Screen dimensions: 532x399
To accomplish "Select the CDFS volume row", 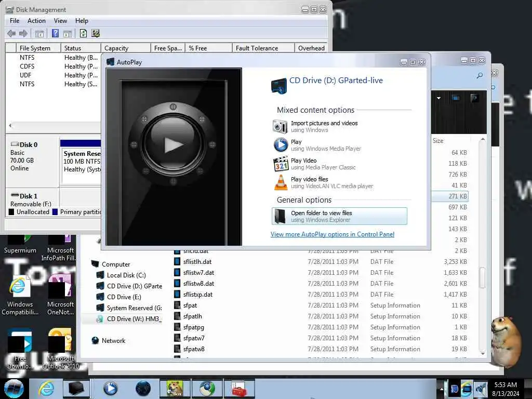I will coord(54,66).
